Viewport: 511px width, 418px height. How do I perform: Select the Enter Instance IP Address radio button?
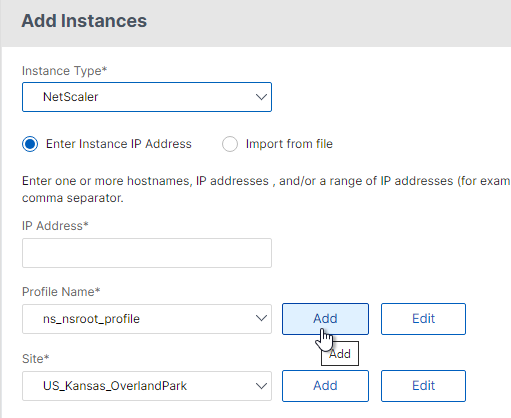click(x=30, y=144)
